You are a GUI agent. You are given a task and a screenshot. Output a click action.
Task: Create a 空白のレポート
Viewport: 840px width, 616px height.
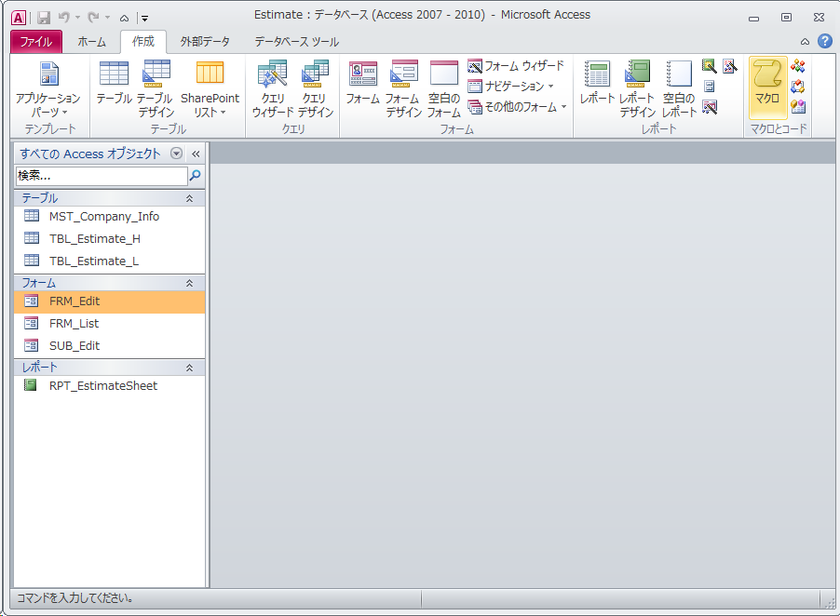(x=679, y=88)
